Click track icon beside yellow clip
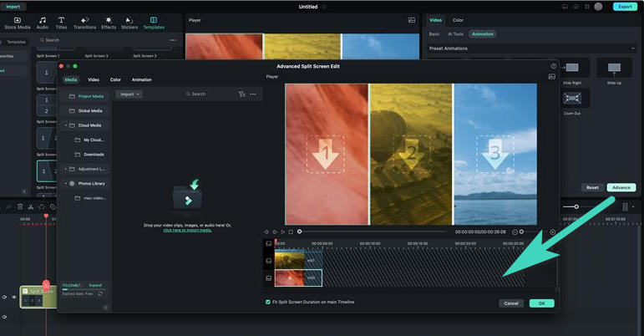 (x=269, y=261)
